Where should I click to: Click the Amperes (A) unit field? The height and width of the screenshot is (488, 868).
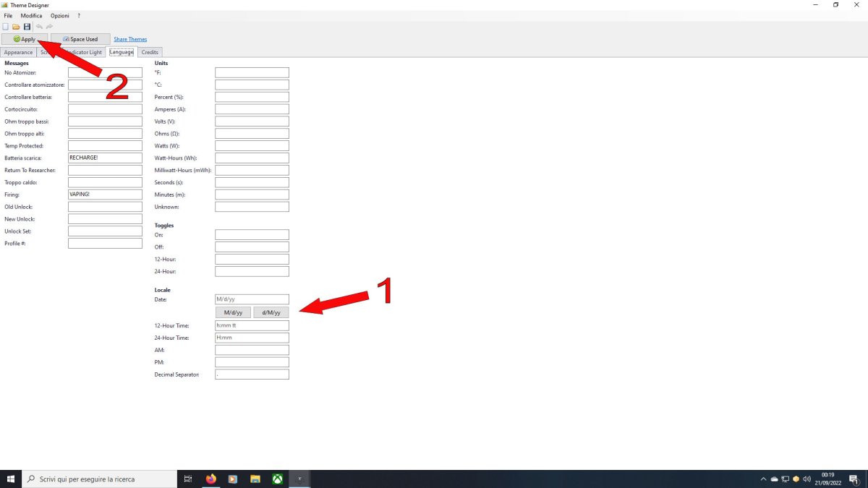click(252, 109)
